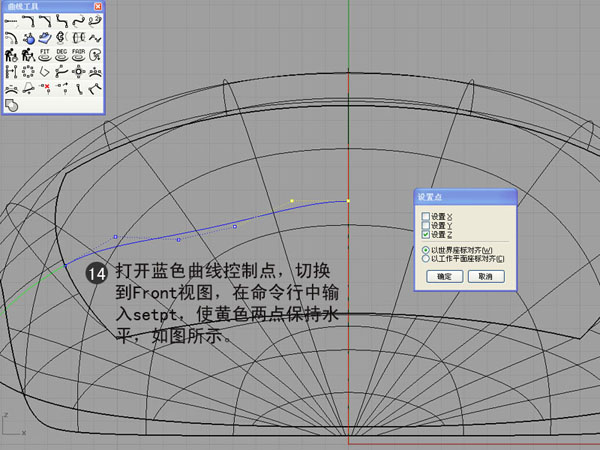Viewport: 600px width, 450px height.
Task: Confirm with the 确定 button
Action: (x=445, y=276)
